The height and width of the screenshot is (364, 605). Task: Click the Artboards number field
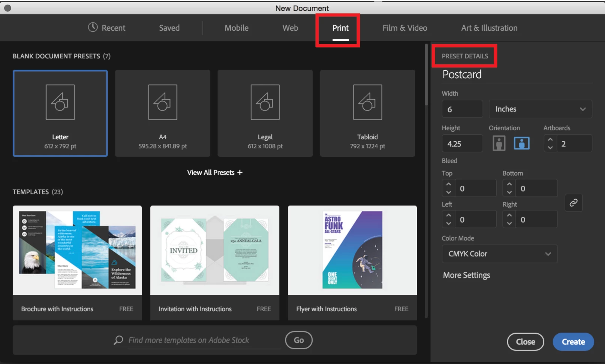pyautogui.click(x=574, y=143)
